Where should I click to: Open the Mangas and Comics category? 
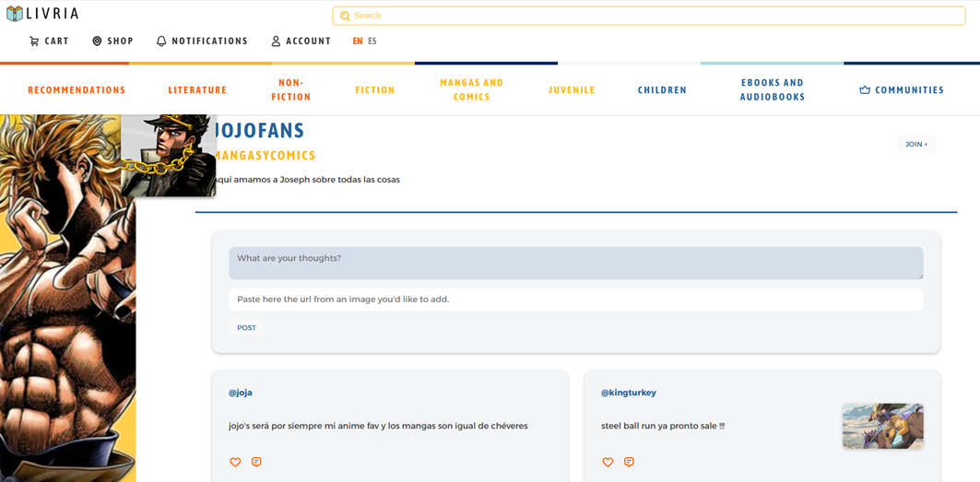472,90
